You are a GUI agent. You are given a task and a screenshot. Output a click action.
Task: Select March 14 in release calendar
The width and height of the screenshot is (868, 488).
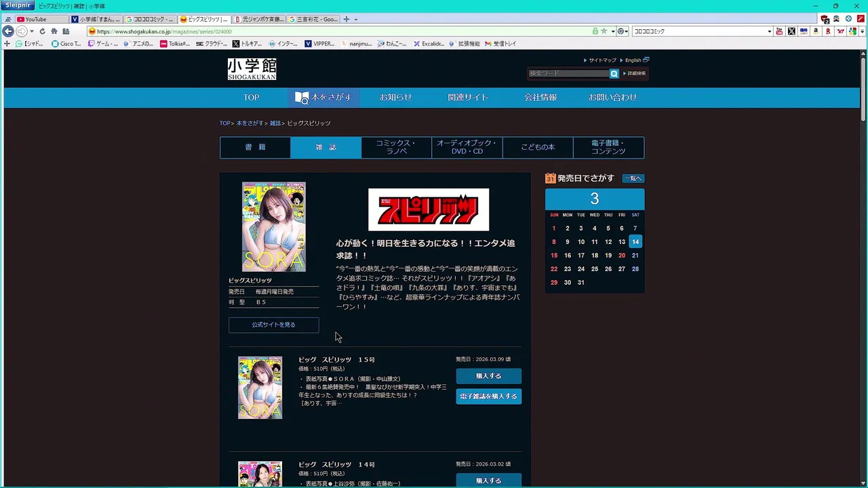pyautogui.click(x=635, y=242)
